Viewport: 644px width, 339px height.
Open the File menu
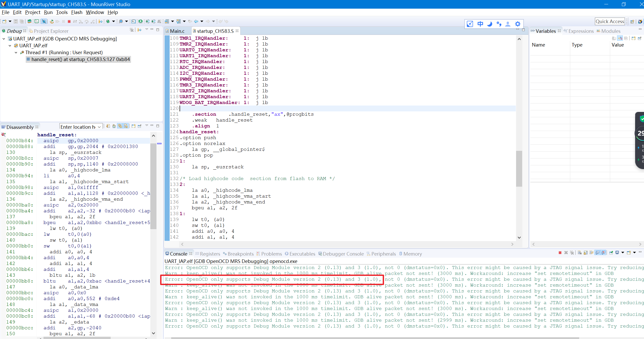click(x=5, y=12)
